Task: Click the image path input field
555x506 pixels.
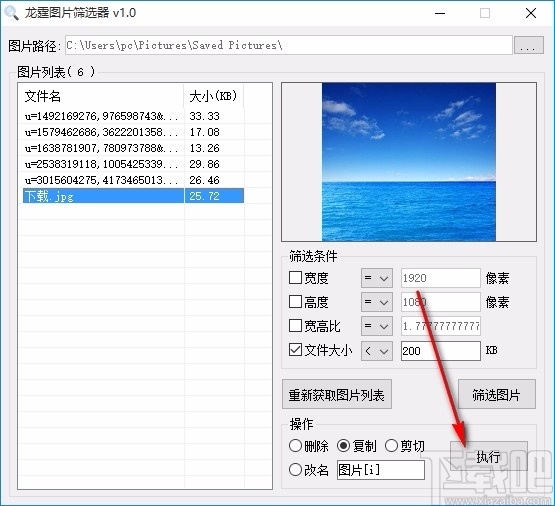Action: tap(289, 45)
